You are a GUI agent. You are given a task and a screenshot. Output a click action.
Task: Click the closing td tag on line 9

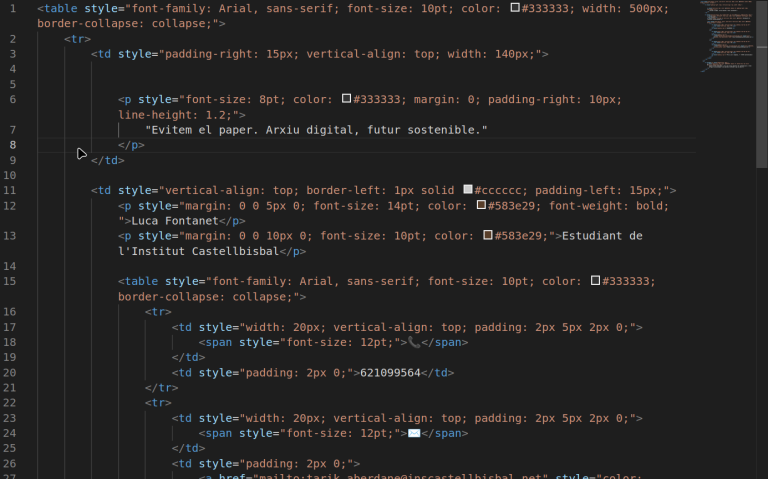coord(107,160)
